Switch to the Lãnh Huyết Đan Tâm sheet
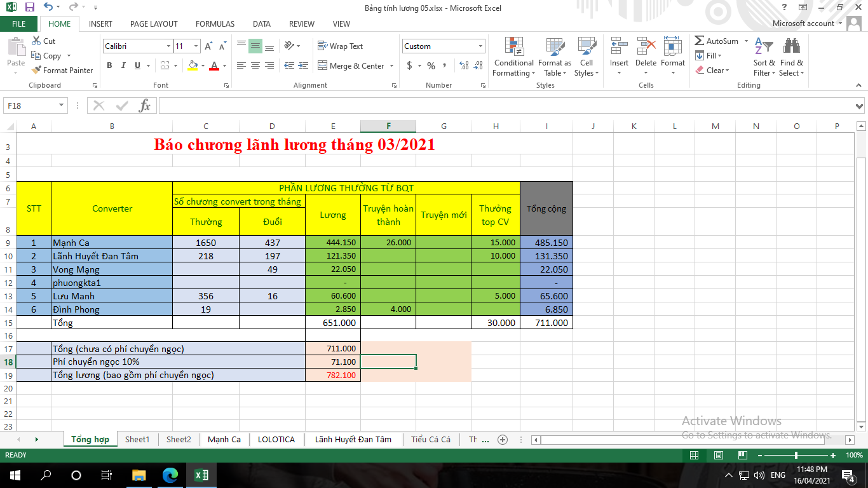The height and width of the screenshot is (488, 868). point(353,439)
